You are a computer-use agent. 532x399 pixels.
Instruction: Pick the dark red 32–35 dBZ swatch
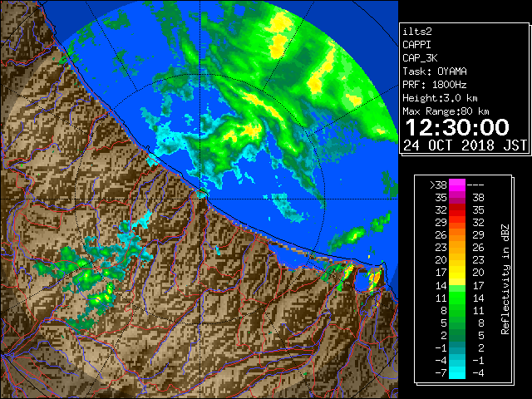(457, 210)
